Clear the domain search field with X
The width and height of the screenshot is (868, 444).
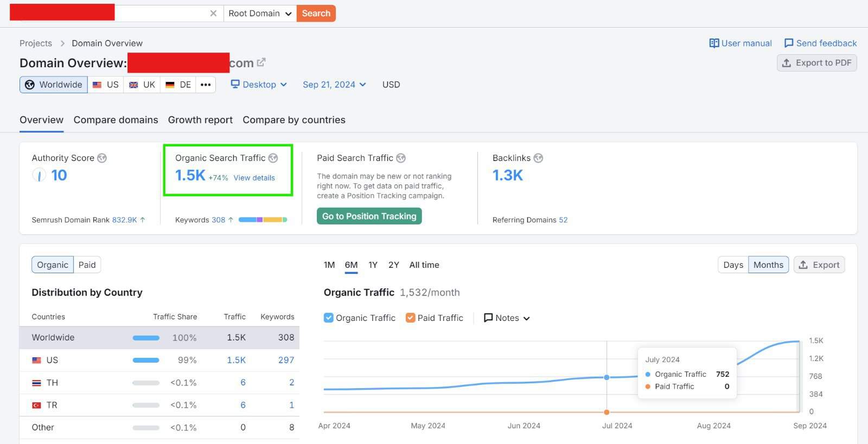(x=213, y=14)
